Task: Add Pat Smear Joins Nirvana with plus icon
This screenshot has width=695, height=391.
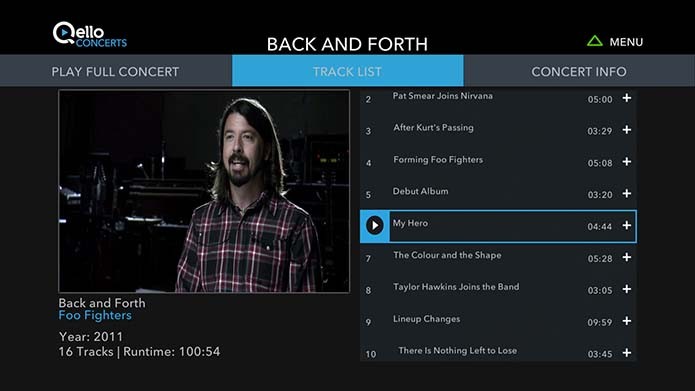Action: [627, 98]
